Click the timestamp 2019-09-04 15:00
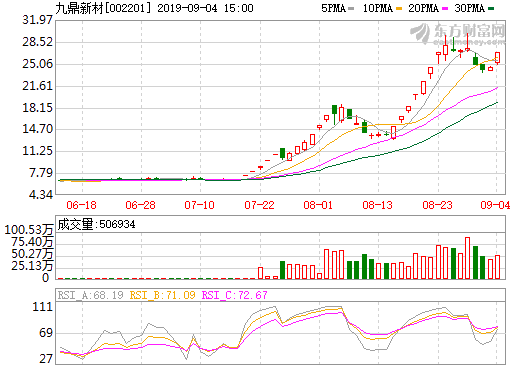The height and width of the screenshot is (365, 520). pos(205,8)
